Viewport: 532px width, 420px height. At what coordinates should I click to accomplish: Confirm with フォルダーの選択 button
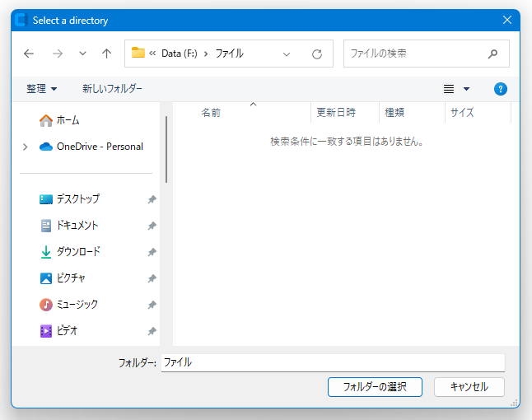375,387
